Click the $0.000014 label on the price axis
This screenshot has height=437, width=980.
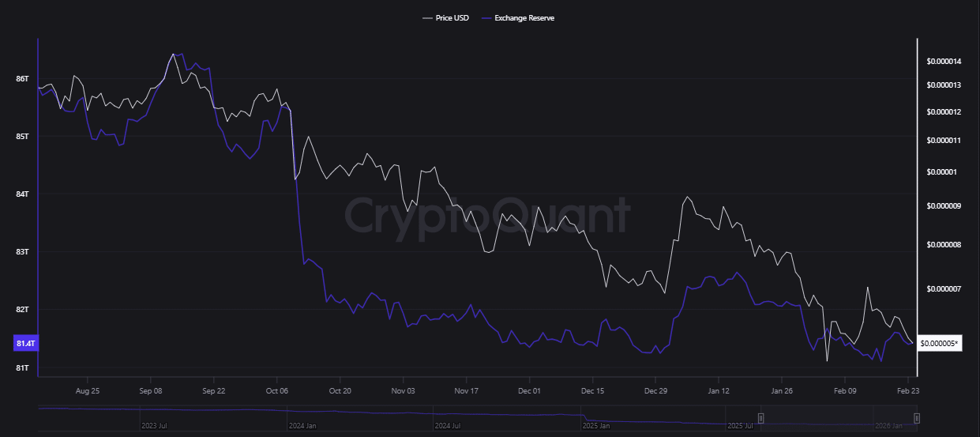[944, 61]
